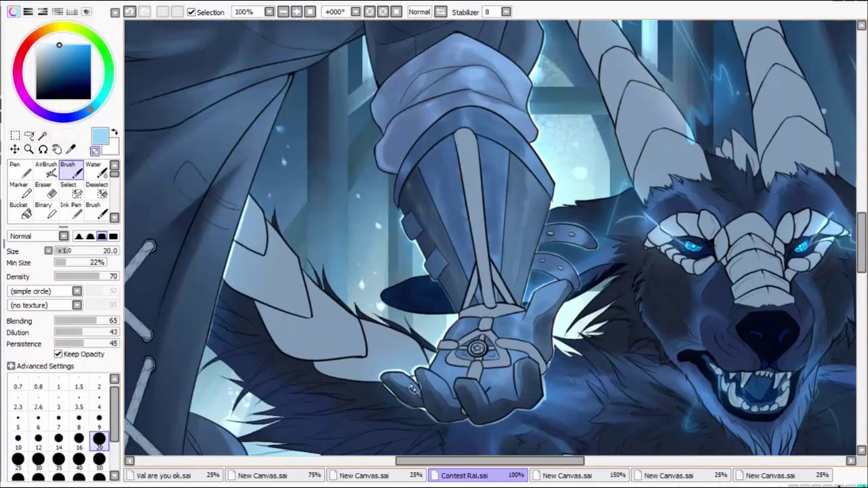Select the zoom magnifier tool
868x488 pixels.
[29, 149]
